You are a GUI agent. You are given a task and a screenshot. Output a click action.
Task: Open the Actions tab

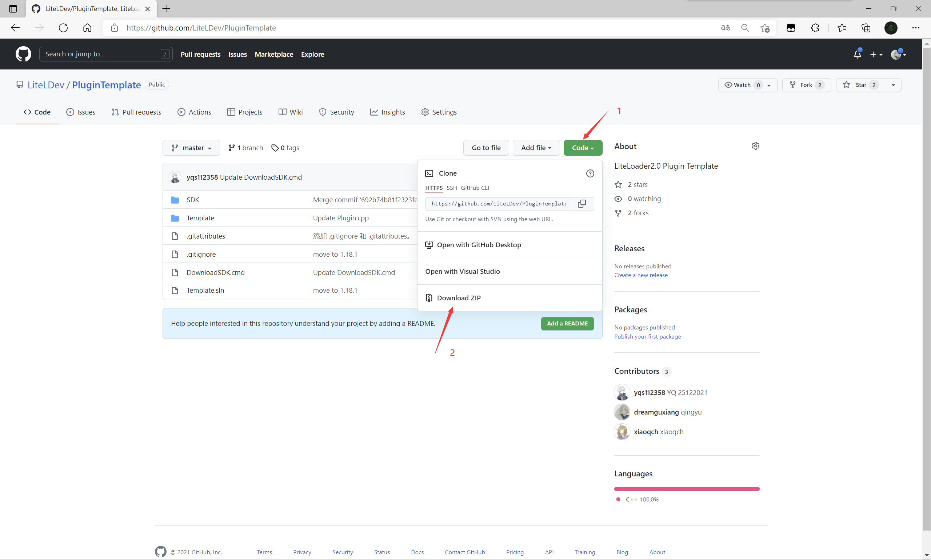pyautogui.click(x=194, y=112)
